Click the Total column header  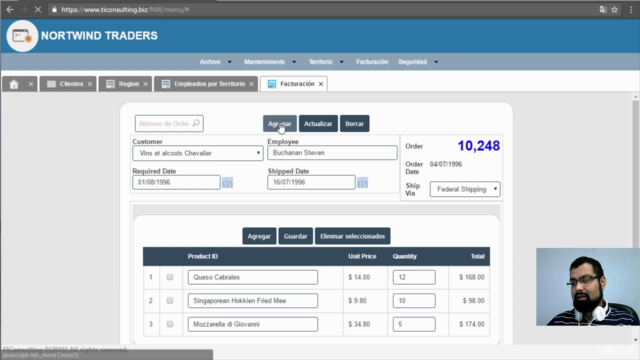coord(478,256)
